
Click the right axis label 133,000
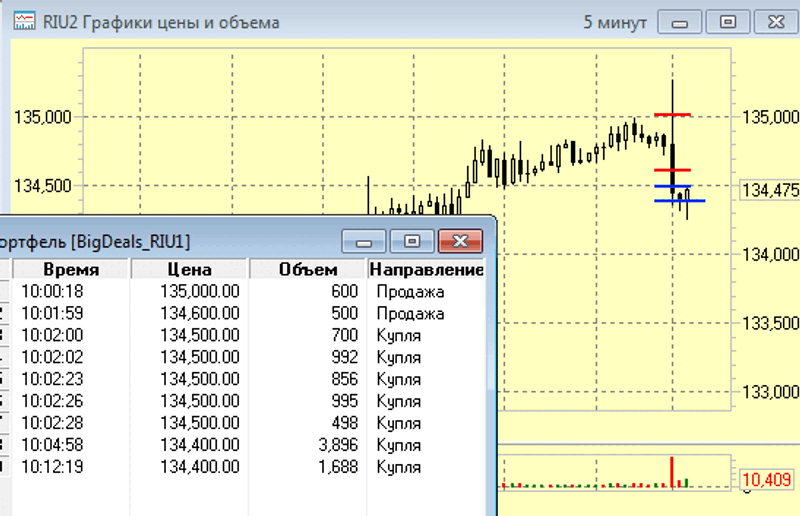click(770, 392)
